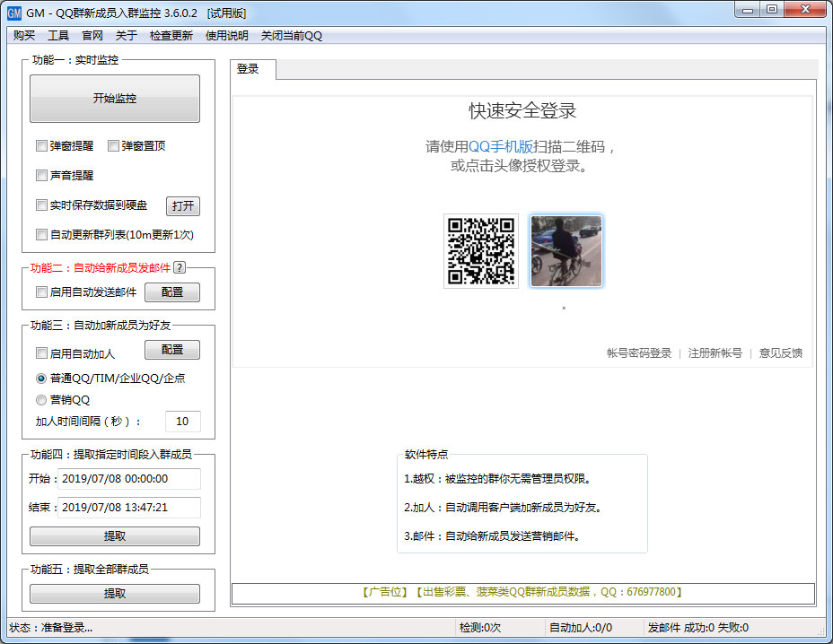This screenshot has height=644, width=833.
Task: Click 配置 button for auto add friends
Action: [172, 350]
